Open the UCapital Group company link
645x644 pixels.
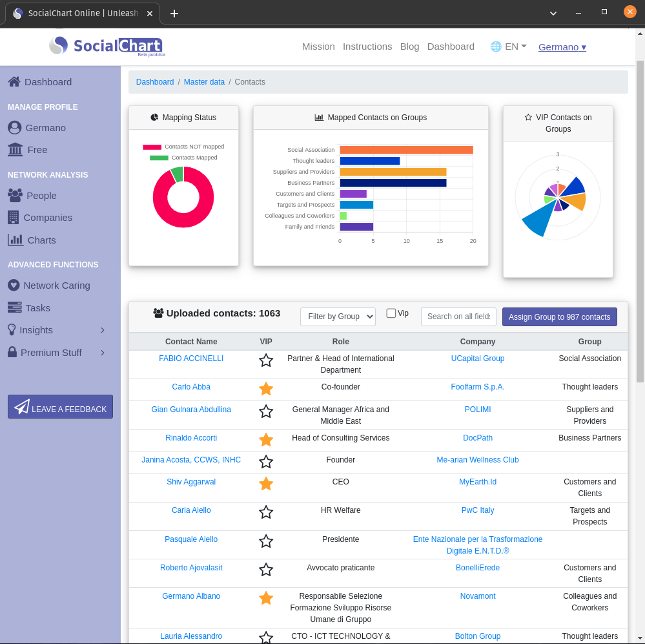tap(478, 358)
